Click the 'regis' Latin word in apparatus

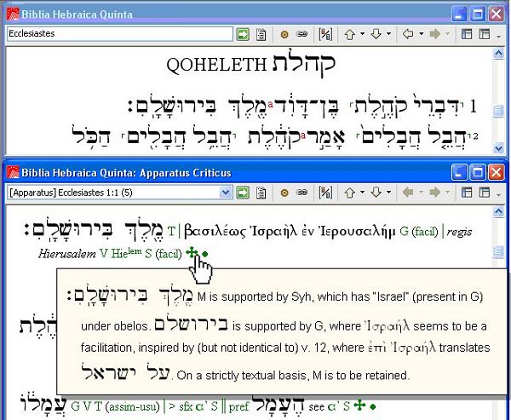pyautogui.click(x=459, y=232)
